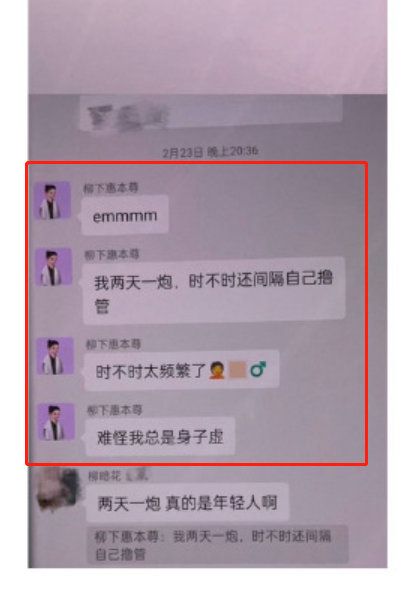Screen dimensions: 407x589
Task: Open the blurred avatar of the last sender
Action: click(58, 489)
